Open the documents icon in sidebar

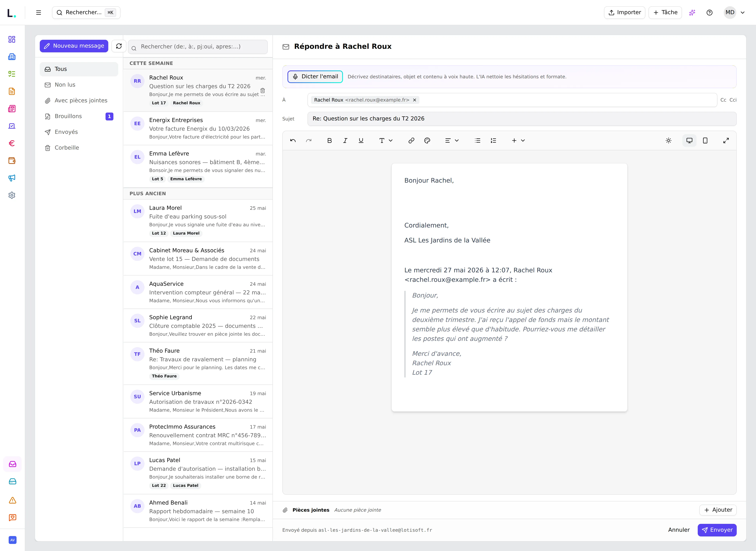(x=12, y=91)
